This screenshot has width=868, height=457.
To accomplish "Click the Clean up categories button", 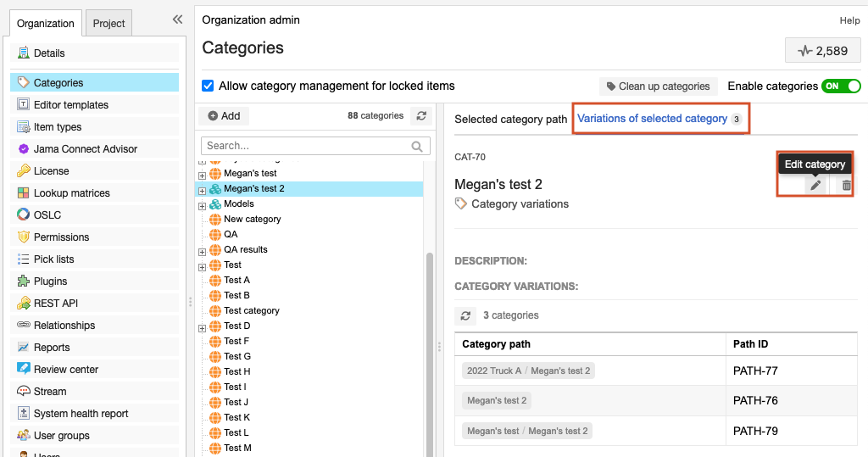I will tap(658, 86).
